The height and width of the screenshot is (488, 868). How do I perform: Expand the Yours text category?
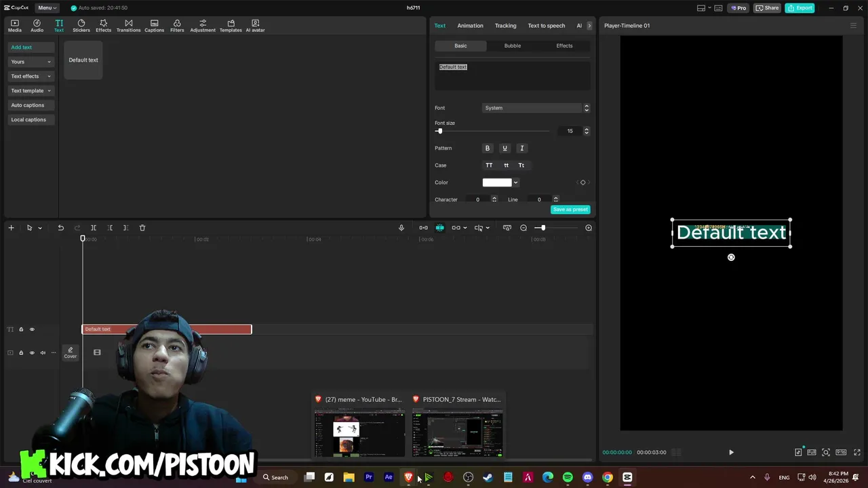click(x=31, y=62)
